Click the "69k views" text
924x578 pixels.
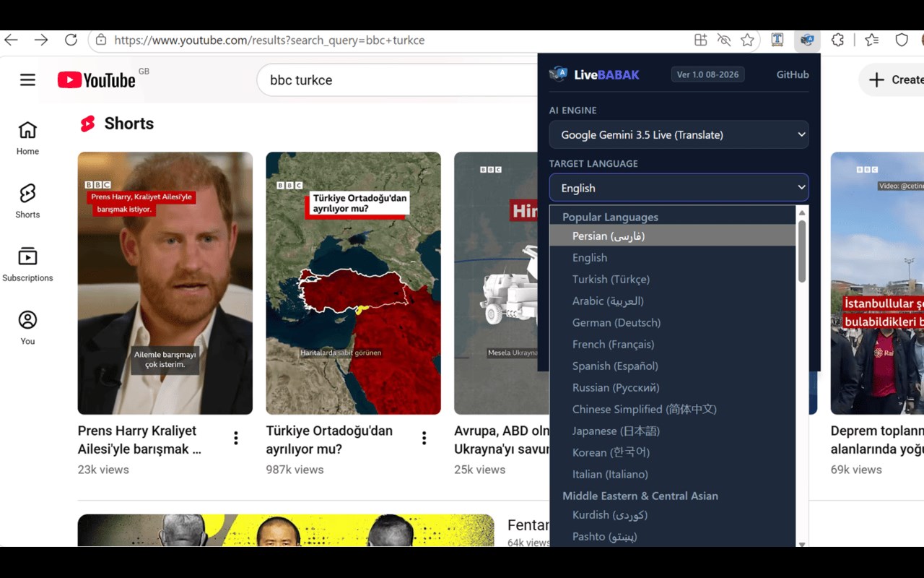pyautogui.click(x=856, y=470)
